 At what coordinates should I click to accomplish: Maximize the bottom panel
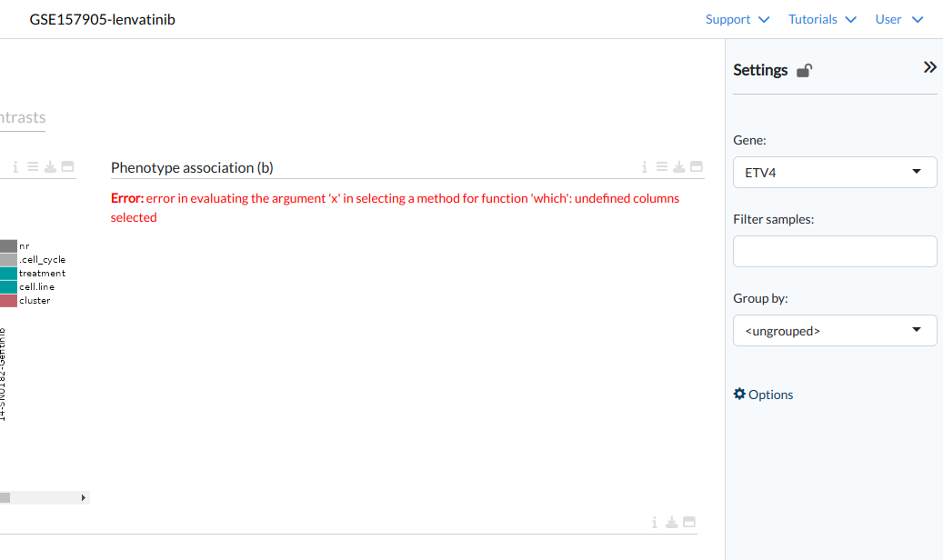pos(689,522)
